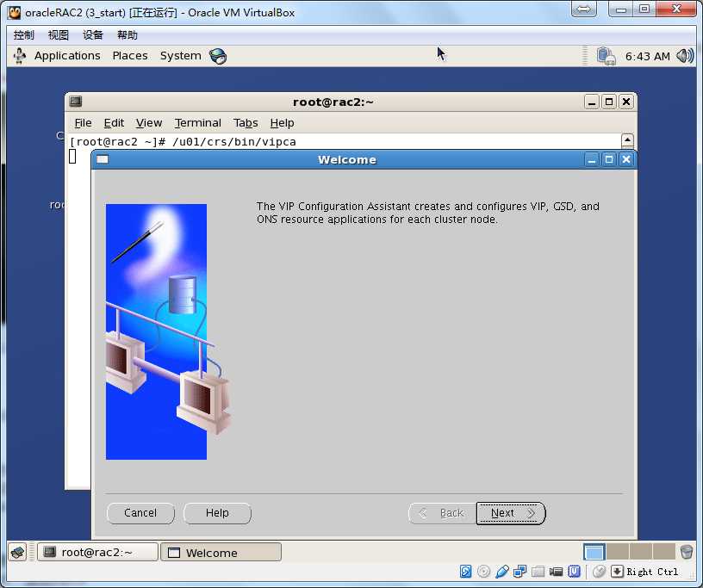Open the Trash panel icon

tap(687, 552)
